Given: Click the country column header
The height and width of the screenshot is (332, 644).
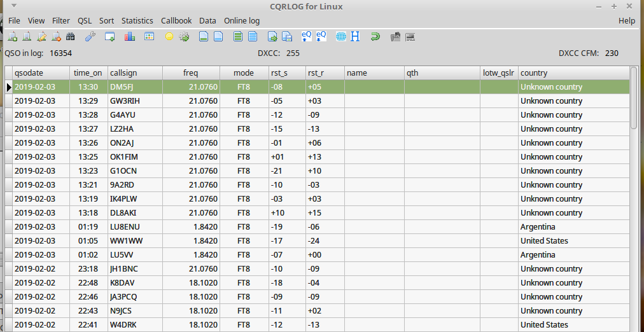Looking at the screenshot, I should [x=573, y=73].
